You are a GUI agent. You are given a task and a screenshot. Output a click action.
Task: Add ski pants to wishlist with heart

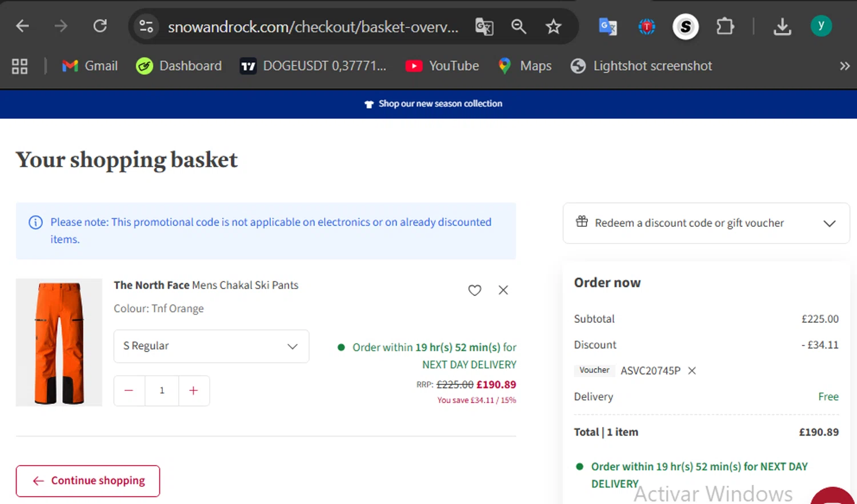click(x=475, y=290)
